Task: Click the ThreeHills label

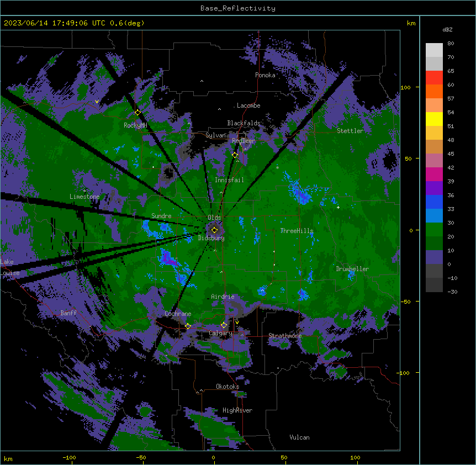Action: coord(297,231)
